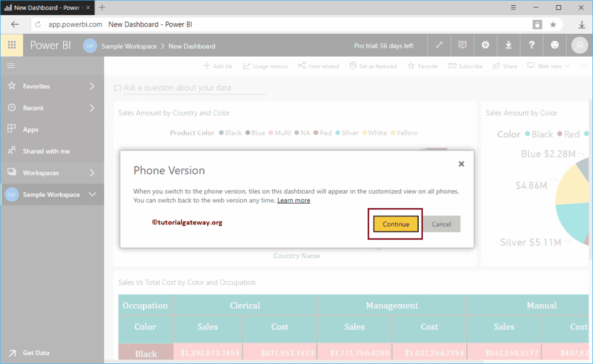Open a new browser tab with plus
593x364 pixels.
click(102, 7)
